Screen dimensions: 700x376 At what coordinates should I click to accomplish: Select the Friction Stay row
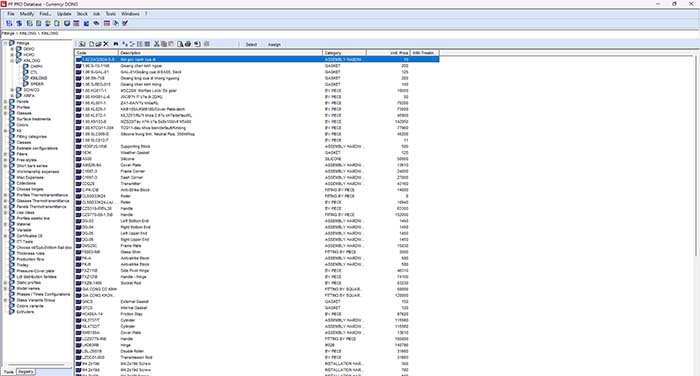point(257,314)
